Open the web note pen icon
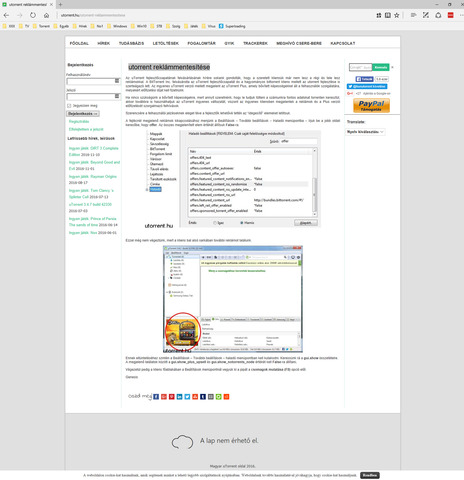Image resolution: width=464 pixels, height=480 pixels. click(426, 15)
